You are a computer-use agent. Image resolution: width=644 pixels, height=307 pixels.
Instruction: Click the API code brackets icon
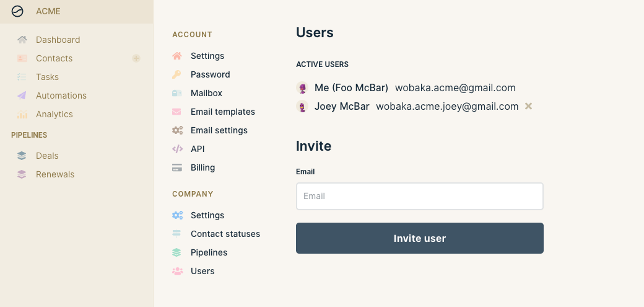[x=178, y=149]
